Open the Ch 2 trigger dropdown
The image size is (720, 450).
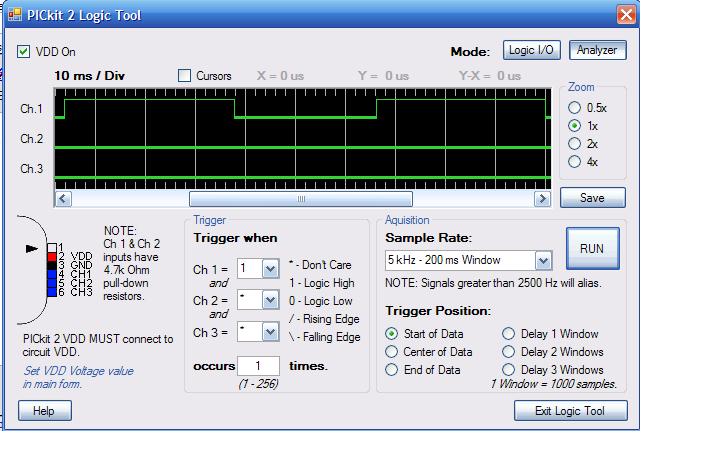pos(270,300)
